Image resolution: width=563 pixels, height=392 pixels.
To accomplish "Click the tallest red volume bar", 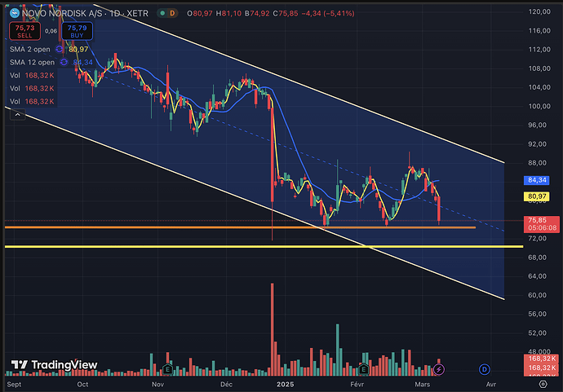I will coord(273,329).
